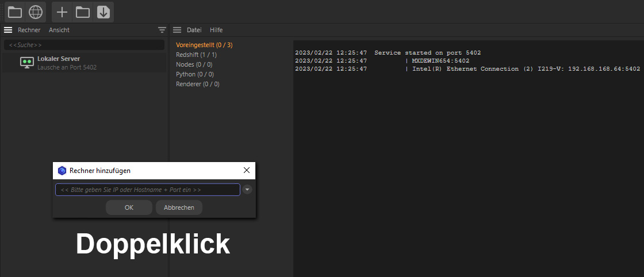Click the IP or hostname input field
Screen dimensions: 644x277
(147, 190)
